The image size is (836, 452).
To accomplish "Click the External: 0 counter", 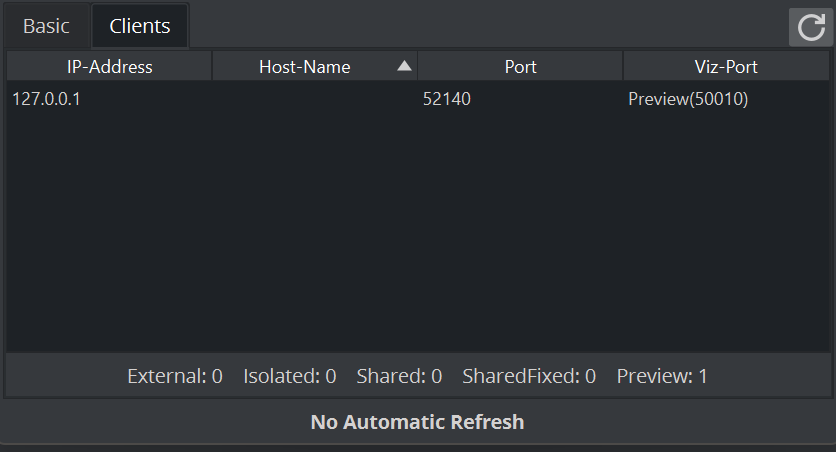I will click(175, 377).
